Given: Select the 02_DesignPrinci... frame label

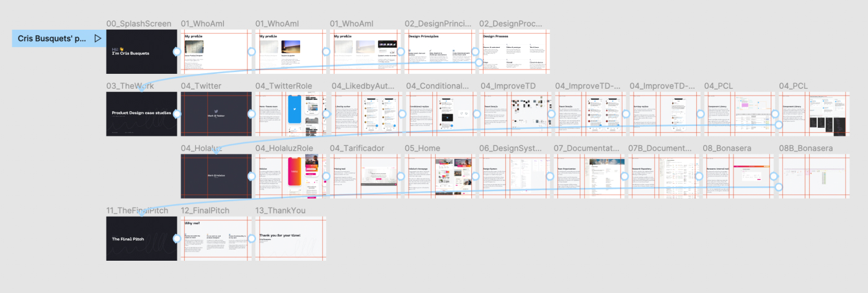Looking at the screenshot, I should click(437, 24).
